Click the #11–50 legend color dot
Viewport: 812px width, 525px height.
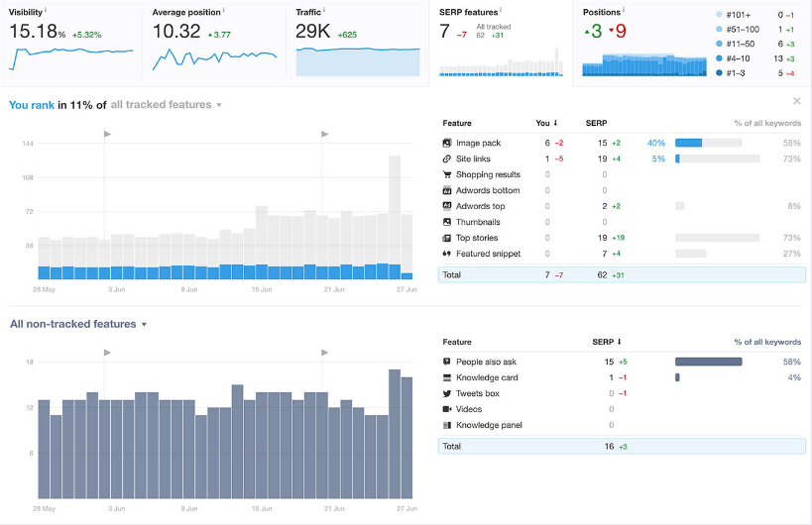point(718,44)
